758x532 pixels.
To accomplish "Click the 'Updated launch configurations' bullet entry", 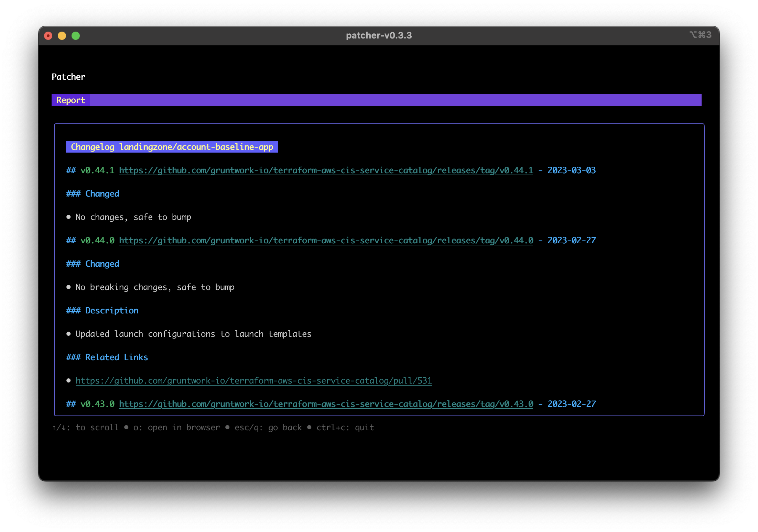I will 193,334.
